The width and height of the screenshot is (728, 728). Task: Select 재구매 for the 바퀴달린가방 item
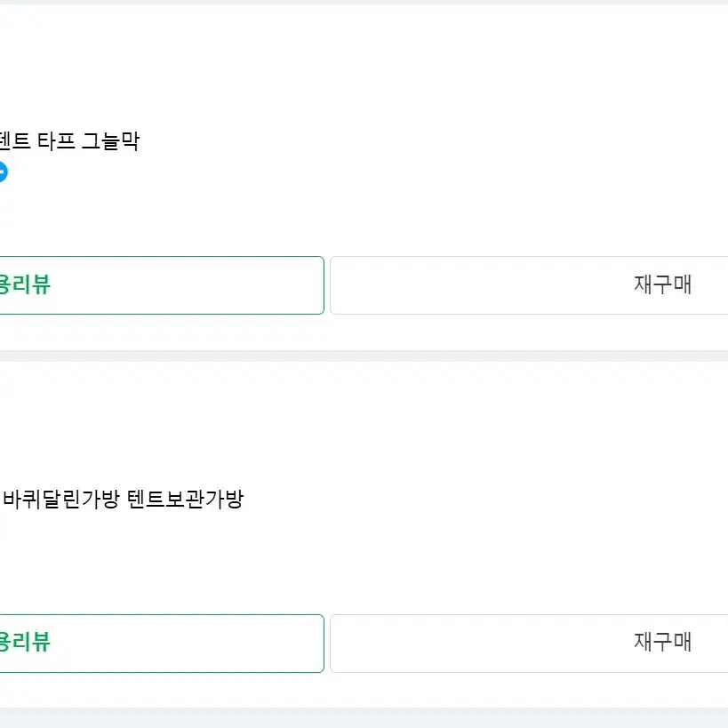[529, 644]
